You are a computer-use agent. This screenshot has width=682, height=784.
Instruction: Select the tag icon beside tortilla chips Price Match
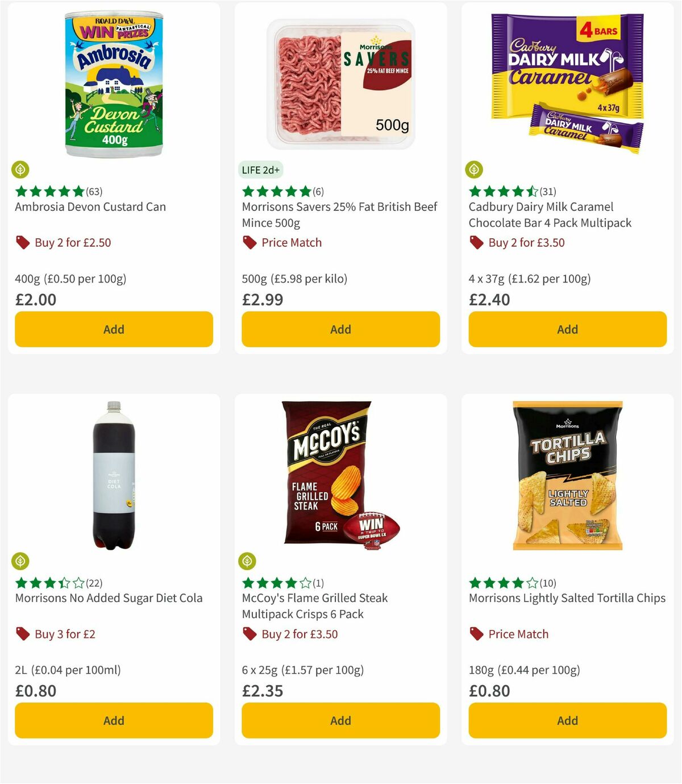476,634
